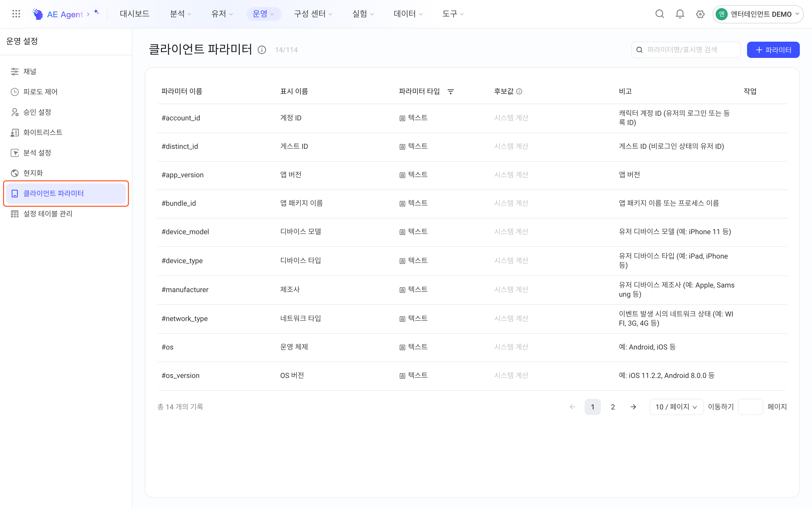Go to page 2 of the table
Image resolution: width=812 pixels, height=508 pixels.
point(613,407)
